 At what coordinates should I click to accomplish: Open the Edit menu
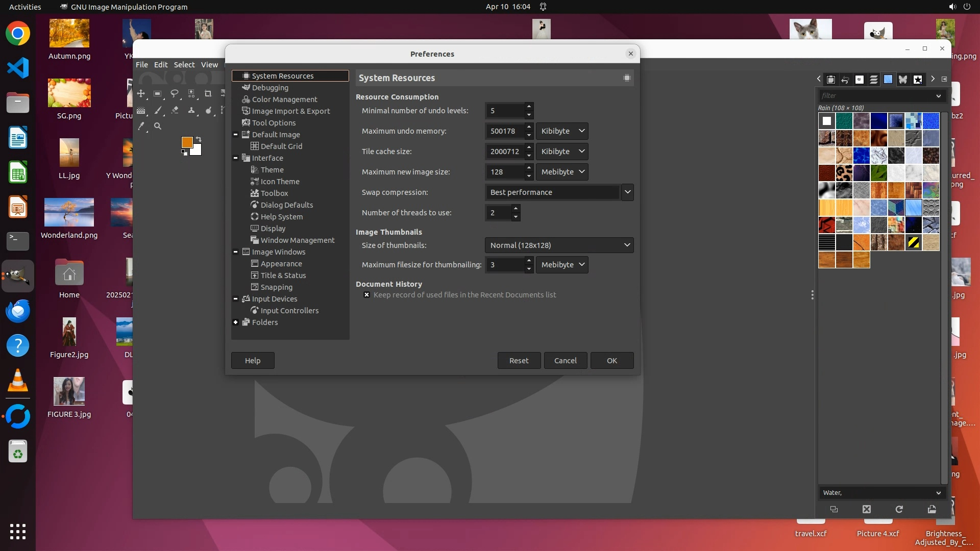tap(160, 65)
